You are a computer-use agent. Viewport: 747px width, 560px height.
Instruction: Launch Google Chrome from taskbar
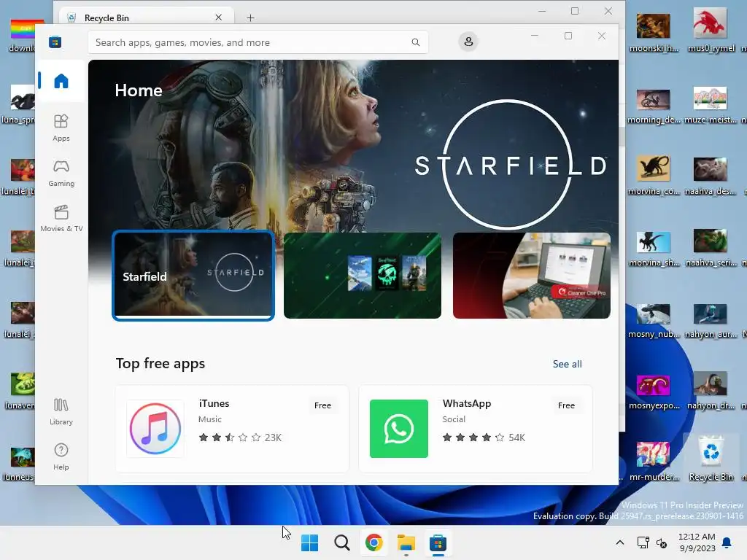[374, 542]
